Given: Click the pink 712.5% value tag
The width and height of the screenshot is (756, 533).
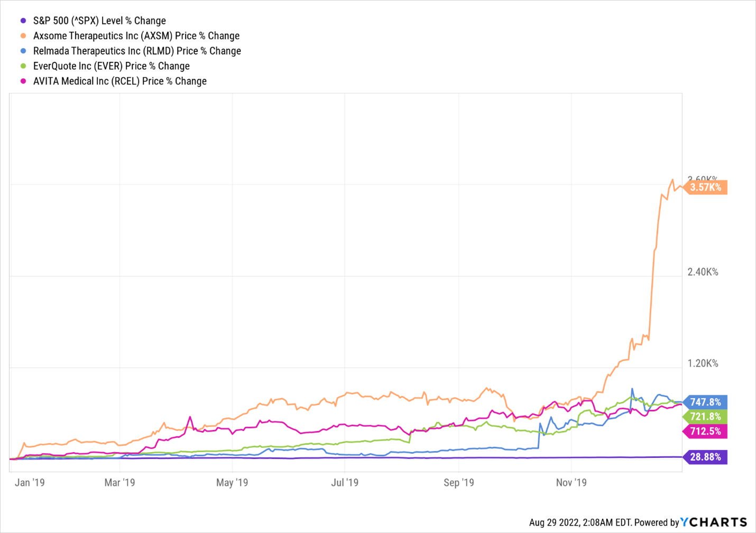Looking at the screenshot, I should 706,432.
